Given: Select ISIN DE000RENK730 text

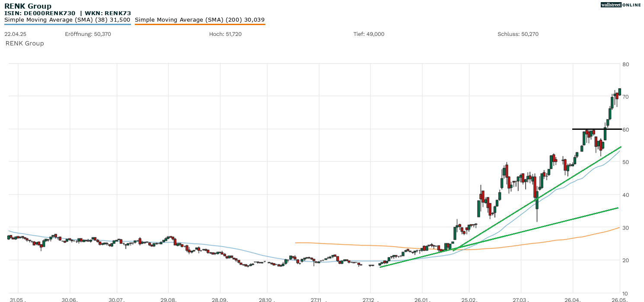Looking at the screenshot, I should pos(40,13).
